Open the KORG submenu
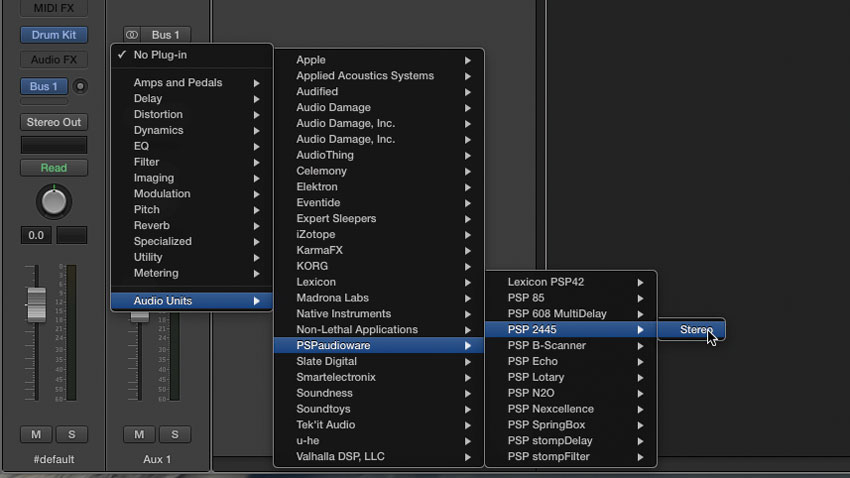 point(379,266)
